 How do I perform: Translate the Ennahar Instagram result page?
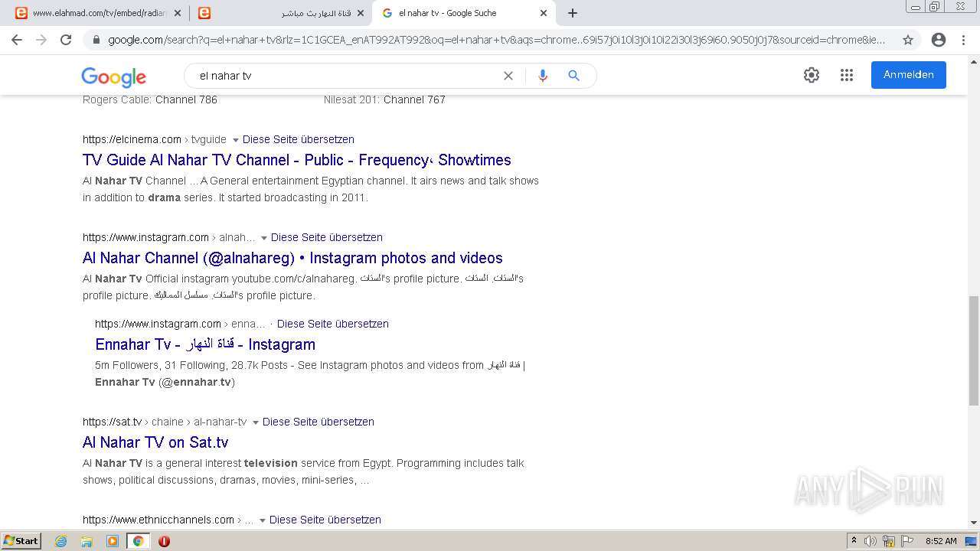(x=333, y=324)
